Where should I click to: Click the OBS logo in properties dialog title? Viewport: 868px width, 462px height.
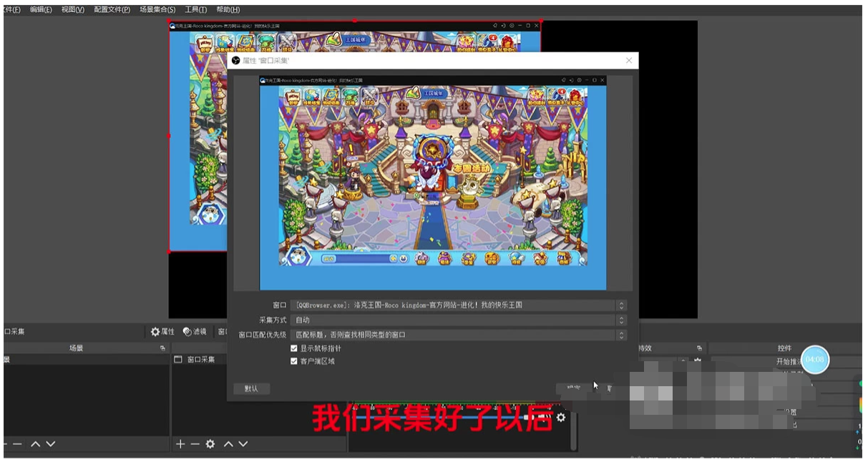coord(235,61)
